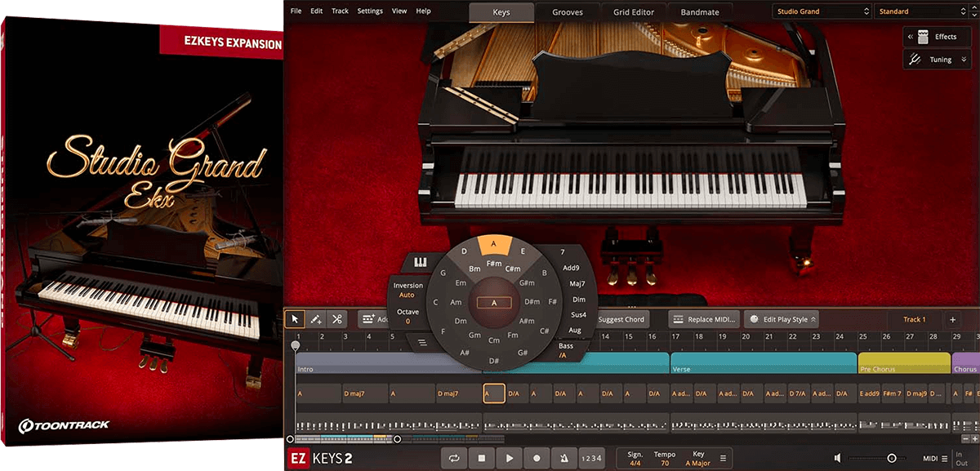The height and width of the screenshot is (471, 980).
Task: Open the chord wheel hamburger menu
Action: point(422,342)
